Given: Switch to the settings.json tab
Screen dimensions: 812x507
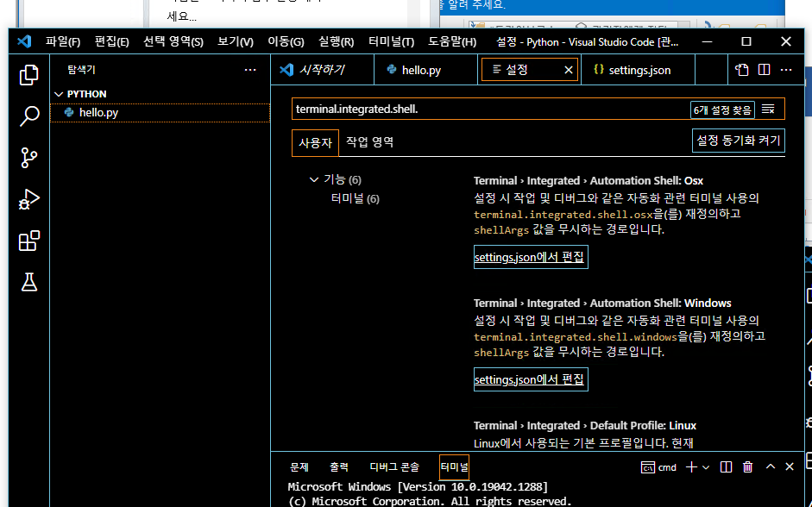Looking at the screenshot, I should (638, 70).
